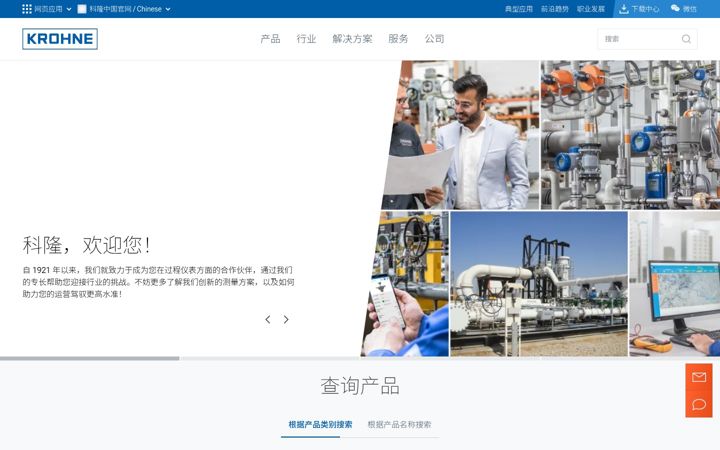
Task: Select the 根据产品类别搜索 tab
Action: click(320, 425)
